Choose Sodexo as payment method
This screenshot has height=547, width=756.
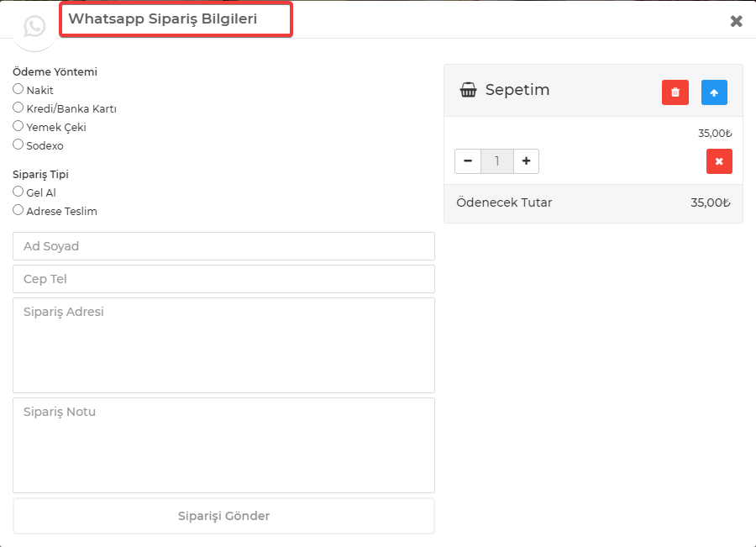pos(18,145)
